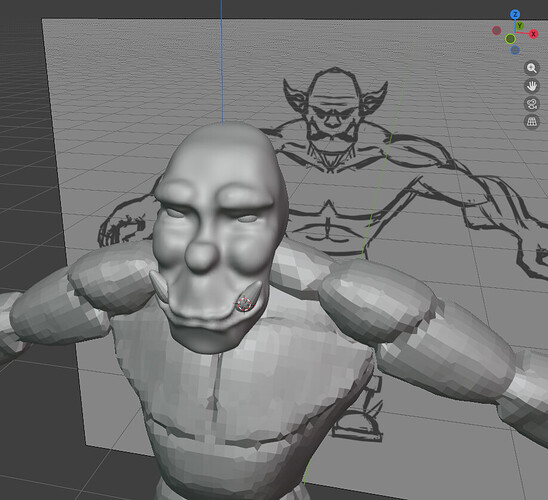This screenshot has width=548, height=500.
Task: Click the unlabeled red negative X axis circle
Action: pos(497,30)
